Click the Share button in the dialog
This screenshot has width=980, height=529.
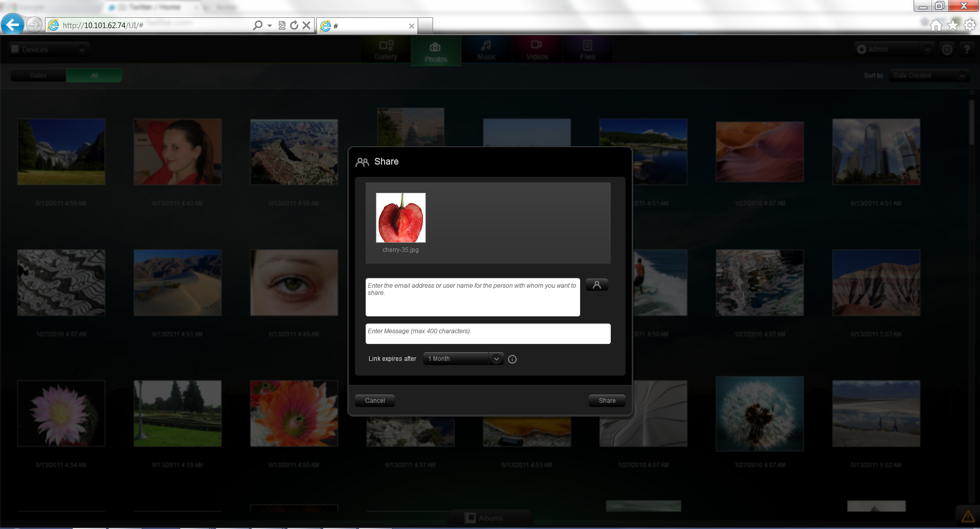coord(607,401)
